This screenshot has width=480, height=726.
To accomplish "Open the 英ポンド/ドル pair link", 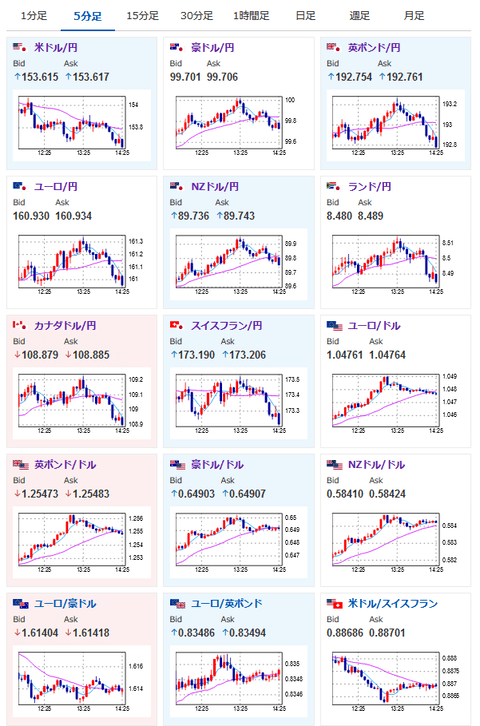I will coord(65,464).
